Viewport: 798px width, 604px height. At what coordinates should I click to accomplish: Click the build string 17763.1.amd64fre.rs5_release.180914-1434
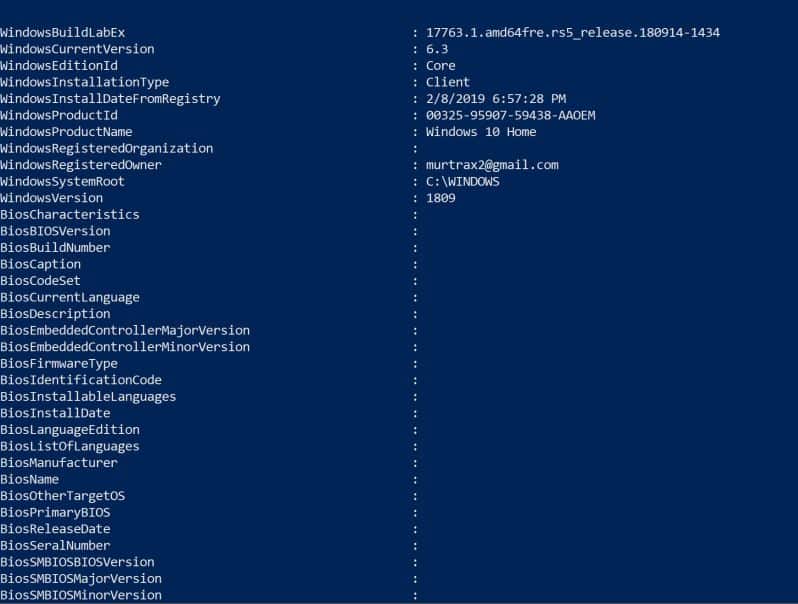click(x=573, y=33)
